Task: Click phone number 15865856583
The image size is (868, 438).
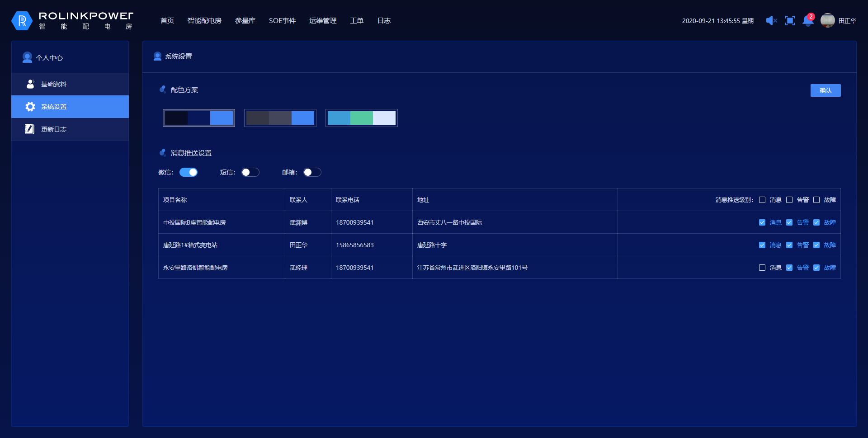Action: [x=355, y=245]
